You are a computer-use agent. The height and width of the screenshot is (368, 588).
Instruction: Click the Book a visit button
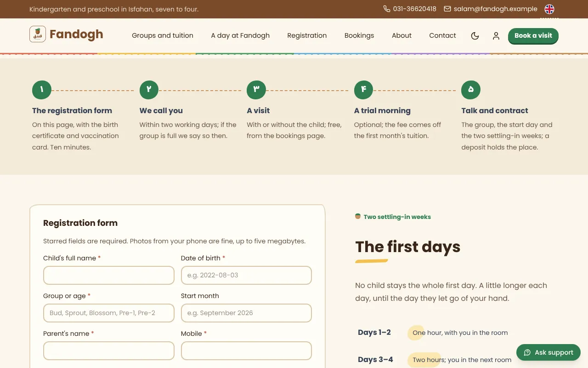click(533, 36)
